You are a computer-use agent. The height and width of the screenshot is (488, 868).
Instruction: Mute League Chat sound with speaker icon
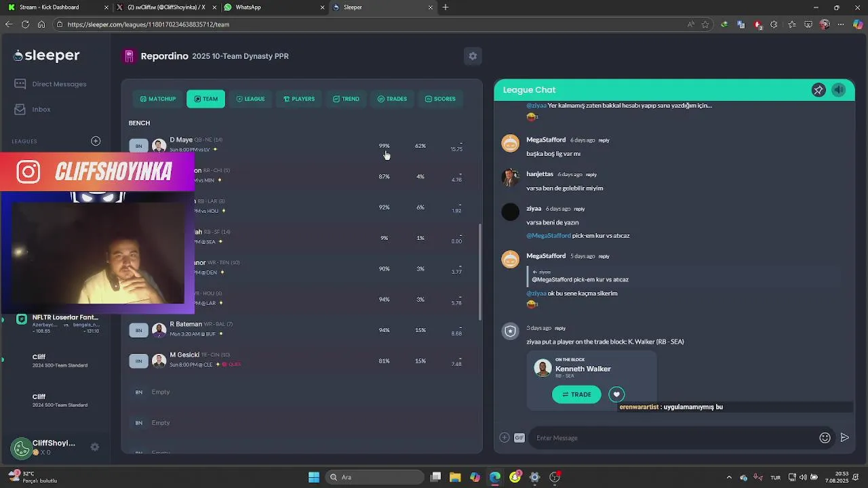[x=839, y=90]
